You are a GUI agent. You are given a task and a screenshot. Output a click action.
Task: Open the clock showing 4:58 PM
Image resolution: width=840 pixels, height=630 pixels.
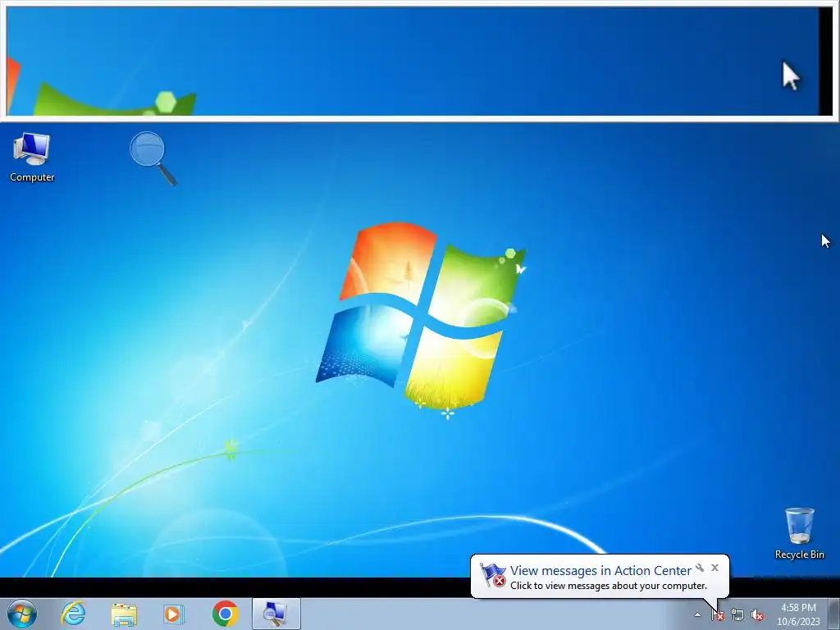tap(798, 614)
